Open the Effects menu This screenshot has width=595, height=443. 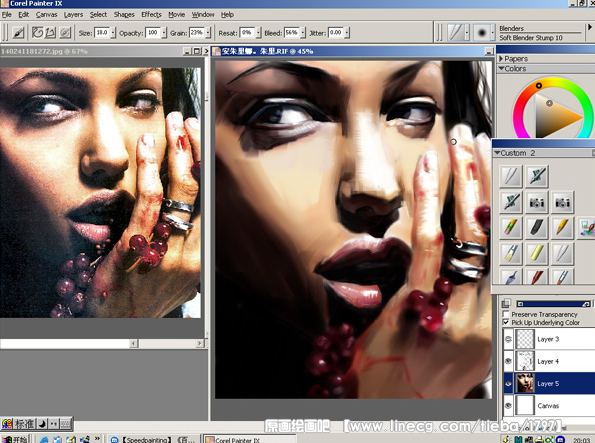[151, 14]
